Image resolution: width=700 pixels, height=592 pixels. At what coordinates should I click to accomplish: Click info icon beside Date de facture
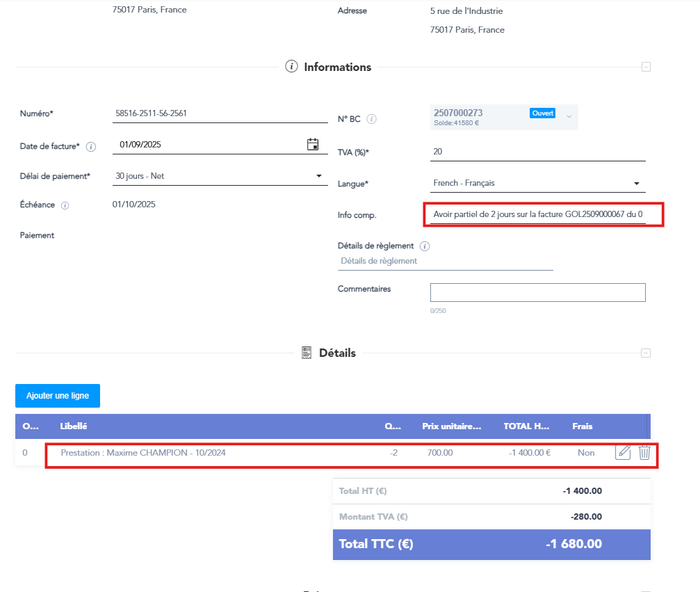click(x=91, y=147)
